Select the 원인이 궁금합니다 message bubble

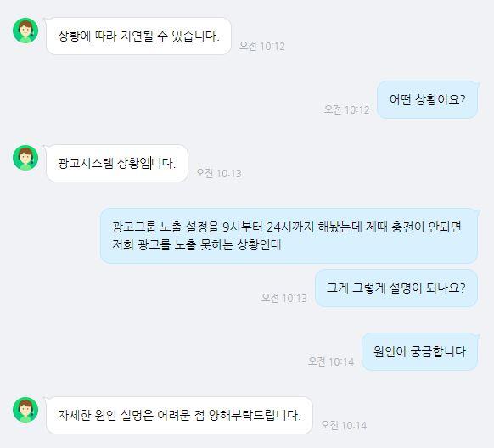click(419, 351)
